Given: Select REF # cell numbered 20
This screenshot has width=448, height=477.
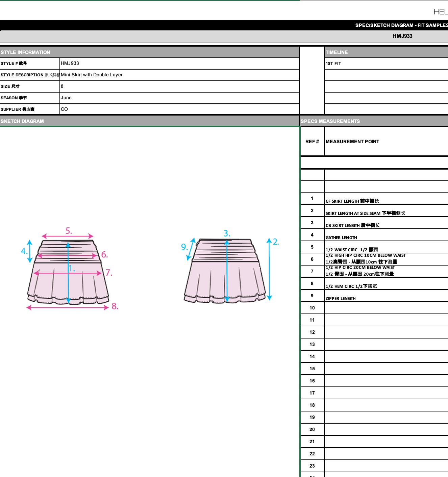Looking at the screenshot, I should pyautogui.click(x=312, y=430).
